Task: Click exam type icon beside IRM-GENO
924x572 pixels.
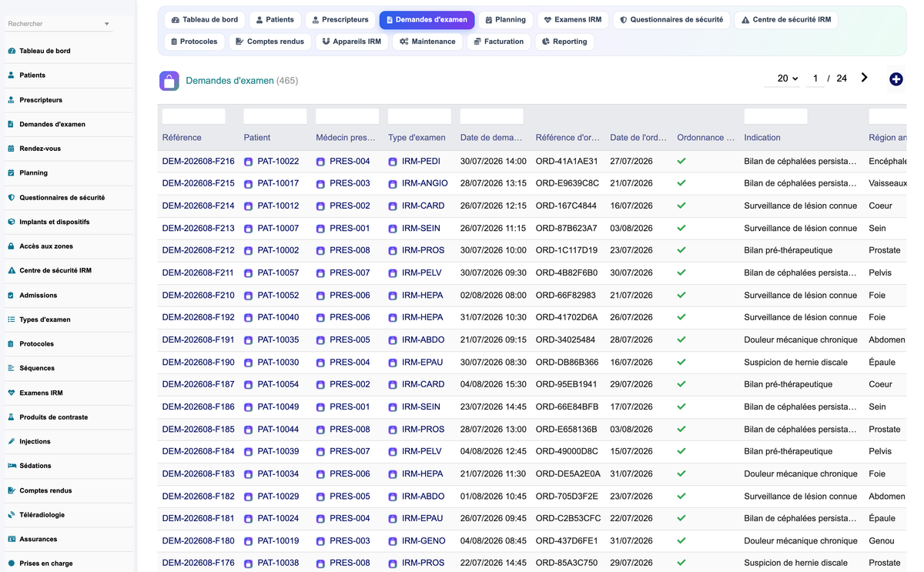Action: [393, 541]
